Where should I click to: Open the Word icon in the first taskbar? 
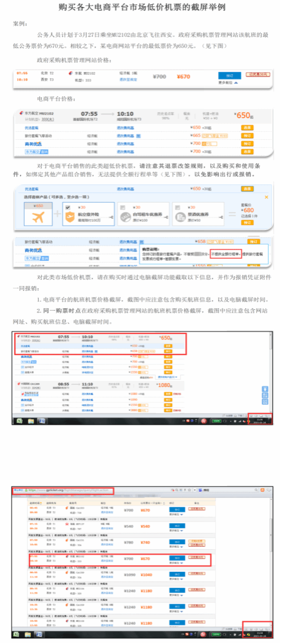pos(41,421)
